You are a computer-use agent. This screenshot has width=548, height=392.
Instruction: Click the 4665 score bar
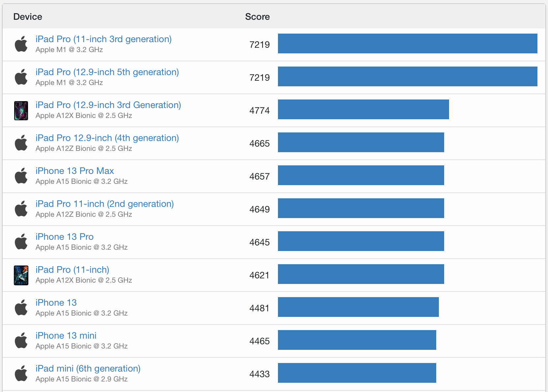[361, 142]
